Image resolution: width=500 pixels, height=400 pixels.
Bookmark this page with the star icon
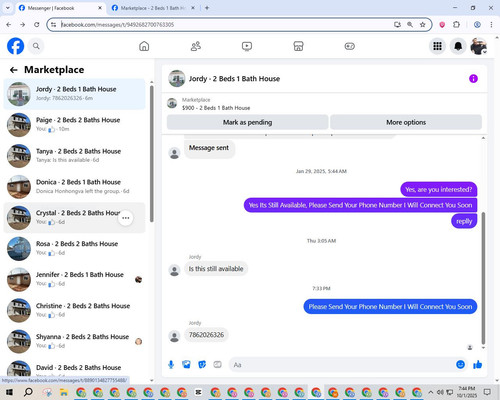coord(423,25)
